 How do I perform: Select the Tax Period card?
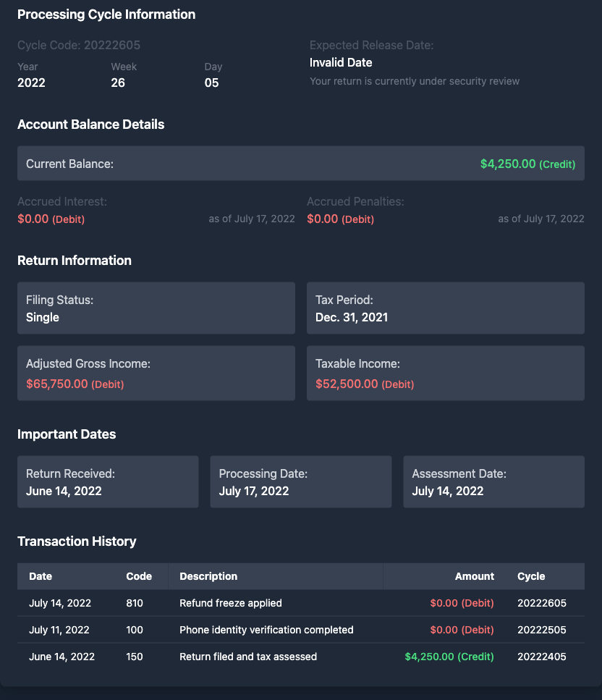pyautogui.click(x=445, y=308)
